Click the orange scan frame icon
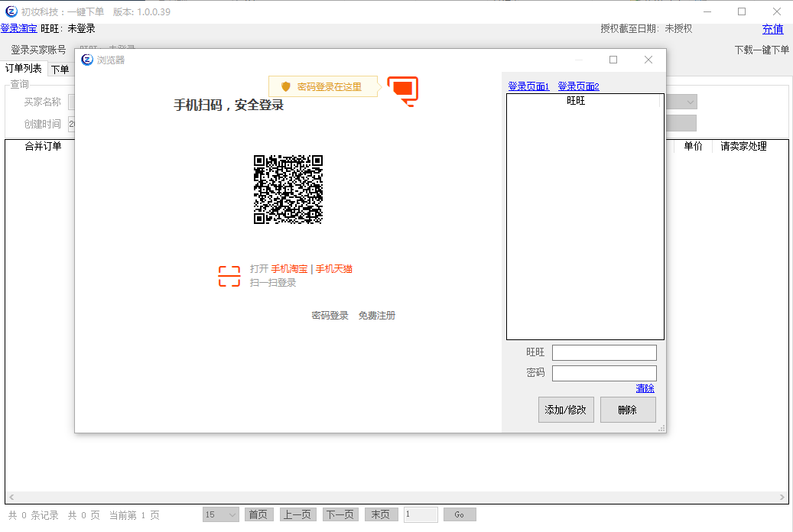Image resolution: width=793 pixels, height=532 pixels. pos(229,276)
